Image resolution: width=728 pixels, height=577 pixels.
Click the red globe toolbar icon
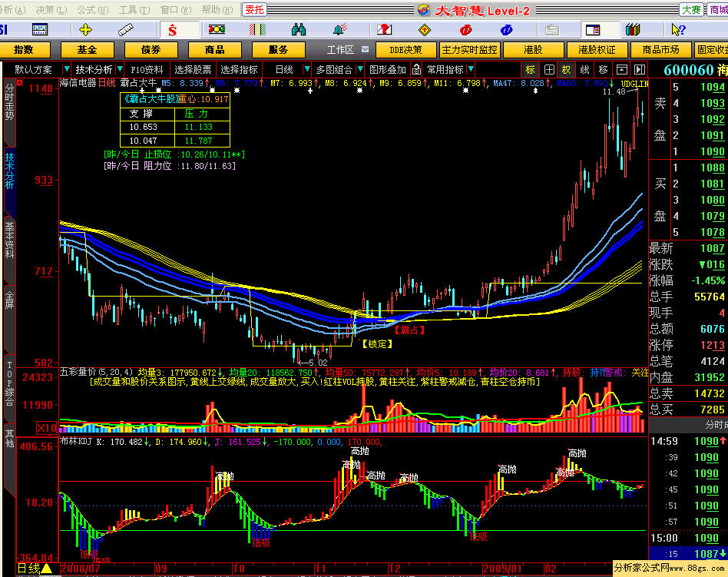tap(465, 30)
